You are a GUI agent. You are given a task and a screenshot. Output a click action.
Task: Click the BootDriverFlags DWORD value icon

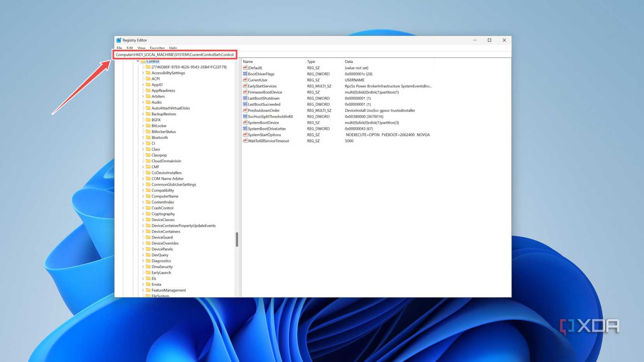click(245, 74)
